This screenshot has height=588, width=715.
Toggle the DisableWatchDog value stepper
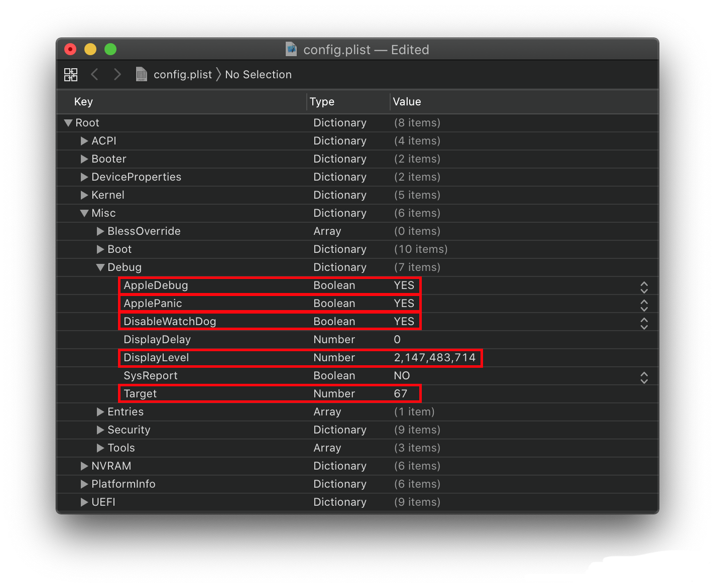tap(644, 323)
